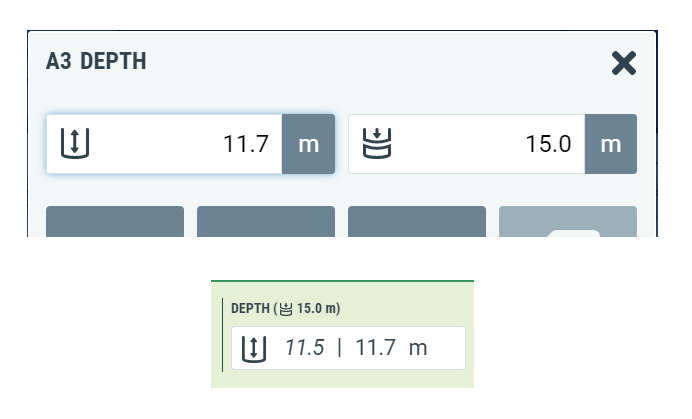692x419 pixels.
Task: Select the 15.0 max depth input field
Action: [x=466, y=144]
